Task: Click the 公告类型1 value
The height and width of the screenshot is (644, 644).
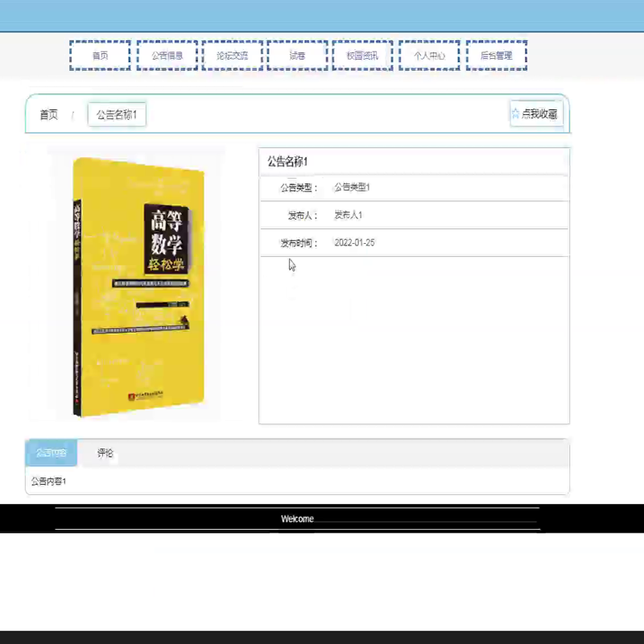Action: coord(352,188)
